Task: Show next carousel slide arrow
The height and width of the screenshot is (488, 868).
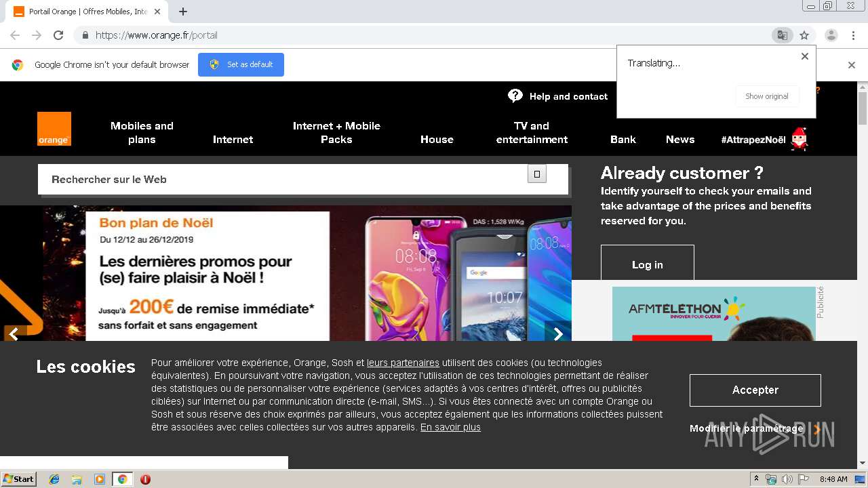Action: (x=558, y=333)
